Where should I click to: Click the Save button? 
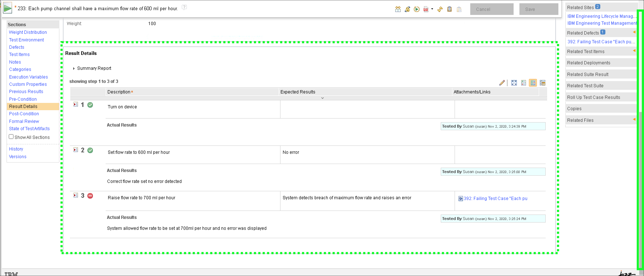[538, 9]
